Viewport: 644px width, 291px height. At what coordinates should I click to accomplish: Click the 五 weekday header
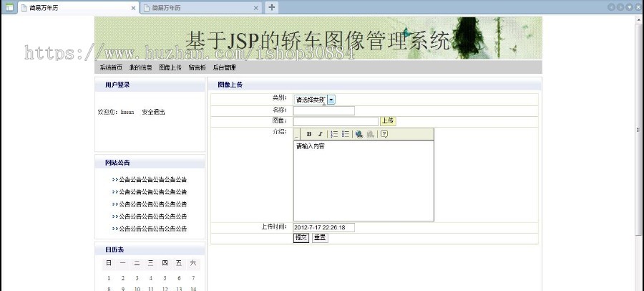click(x=179, y=263)
